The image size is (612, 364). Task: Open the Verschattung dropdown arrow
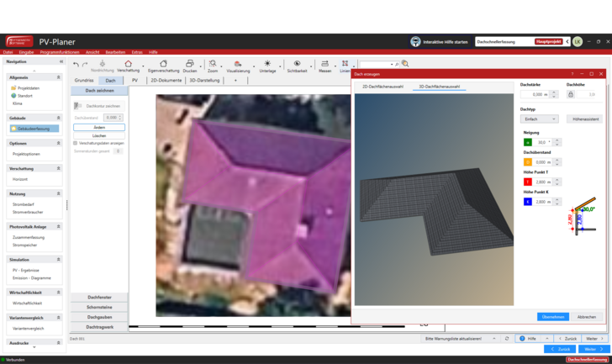click(143, 66)
